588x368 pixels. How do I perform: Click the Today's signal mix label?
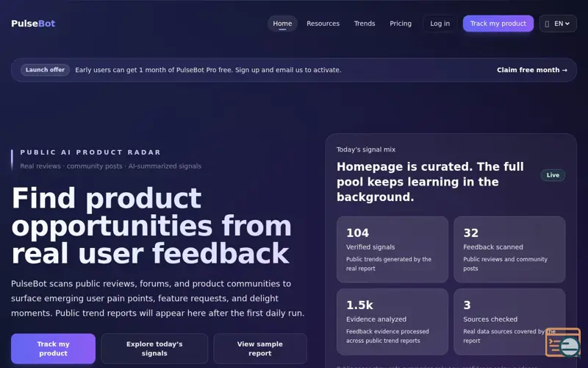[x=365, y=149]
